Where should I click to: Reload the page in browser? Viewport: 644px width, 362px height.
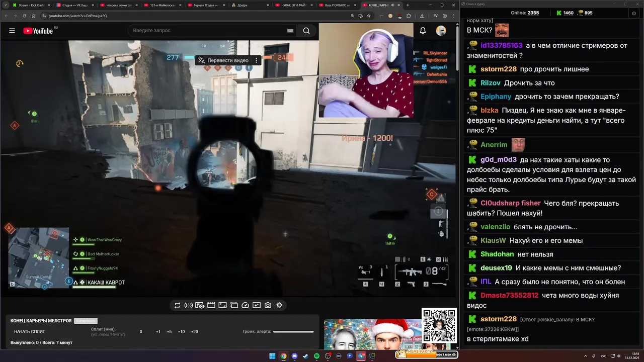tap(25, 16)
